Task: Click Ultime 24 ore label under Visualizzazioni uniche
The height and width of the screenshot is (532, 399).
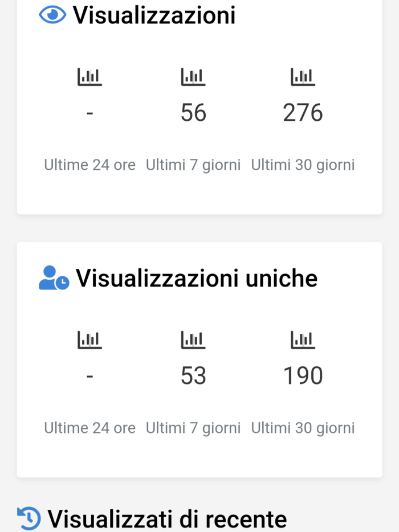Action: [x=89, y=428]
